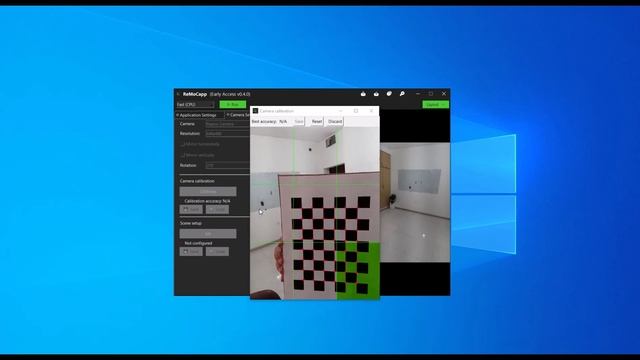The image size is (640, 360).
Task: Click the back arrow beside the ReMoCapp title
Action: pos(178,94)
